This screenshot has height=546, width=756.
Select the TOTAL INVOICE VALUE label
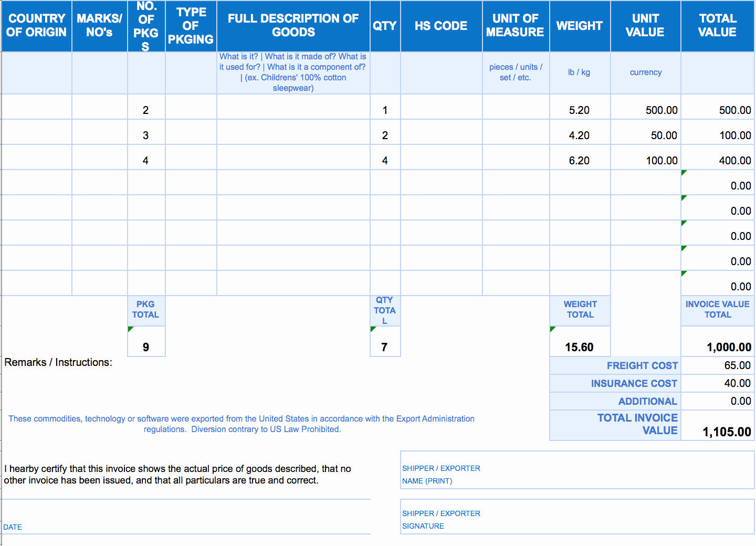(x=615, y=425)
